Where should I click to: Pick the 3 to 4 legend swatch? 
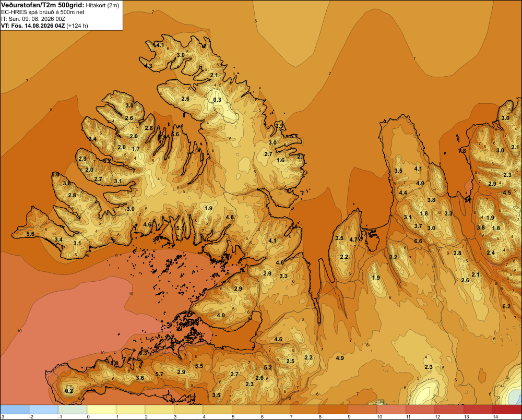(x=188, y=409)
